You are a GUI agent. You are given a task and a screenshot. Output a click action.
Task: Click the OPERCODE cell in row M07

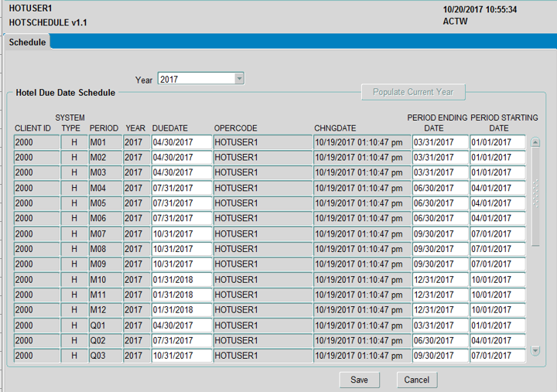tap(261, 233)
